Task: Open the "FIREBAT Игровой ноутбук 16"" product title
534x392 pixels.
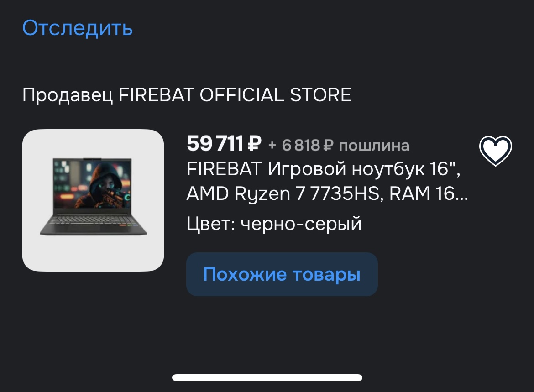Action: point(324,168)
